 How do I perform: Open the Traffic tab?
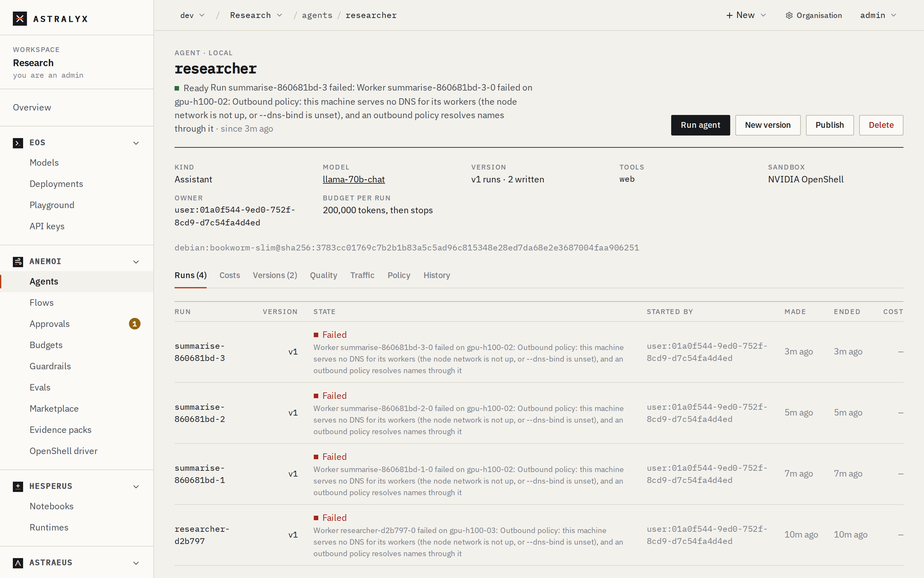[x=362, y=275]
